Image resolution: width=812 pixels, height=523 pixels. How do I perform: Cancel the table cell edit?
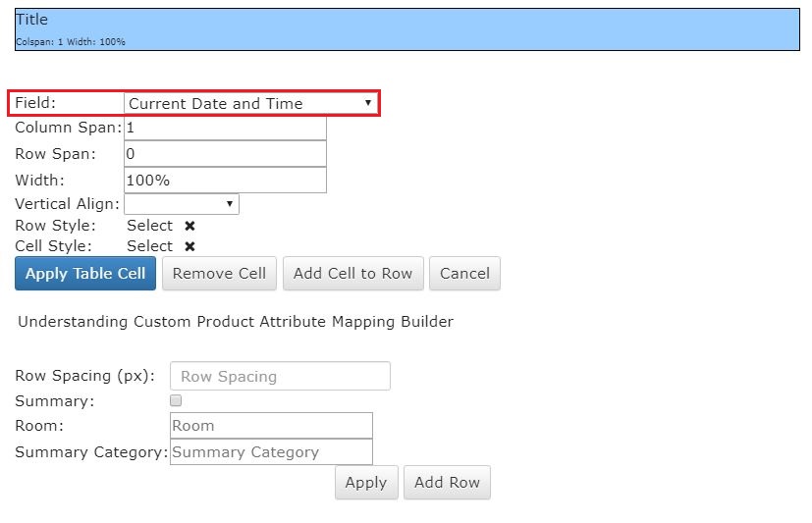(464, 273)
